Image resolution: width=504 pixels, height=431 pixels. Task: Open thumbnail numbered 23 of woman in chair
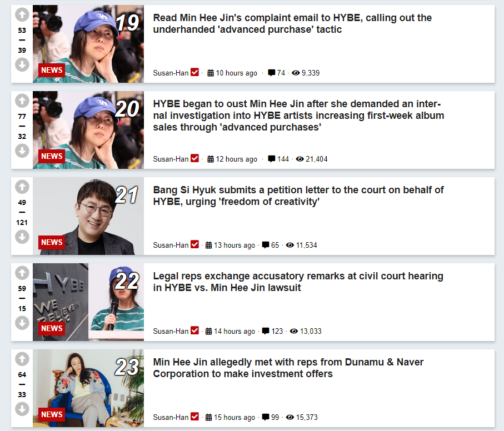point(88,388)
